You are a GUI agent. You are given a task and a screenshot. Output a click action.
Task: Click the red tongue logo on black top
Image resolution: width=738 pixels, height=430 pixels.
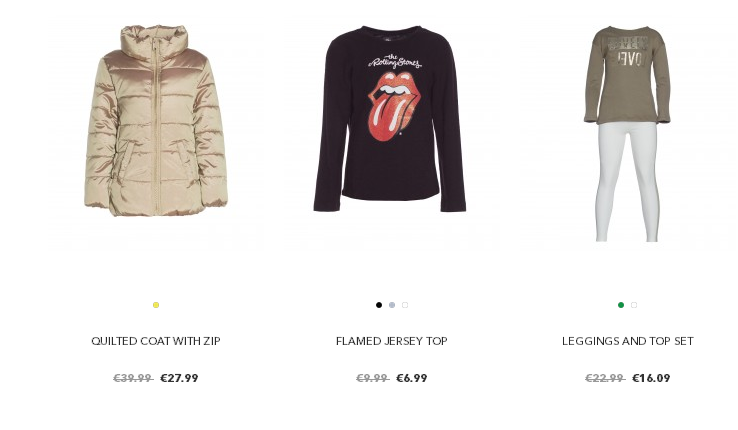click(393, 106)
